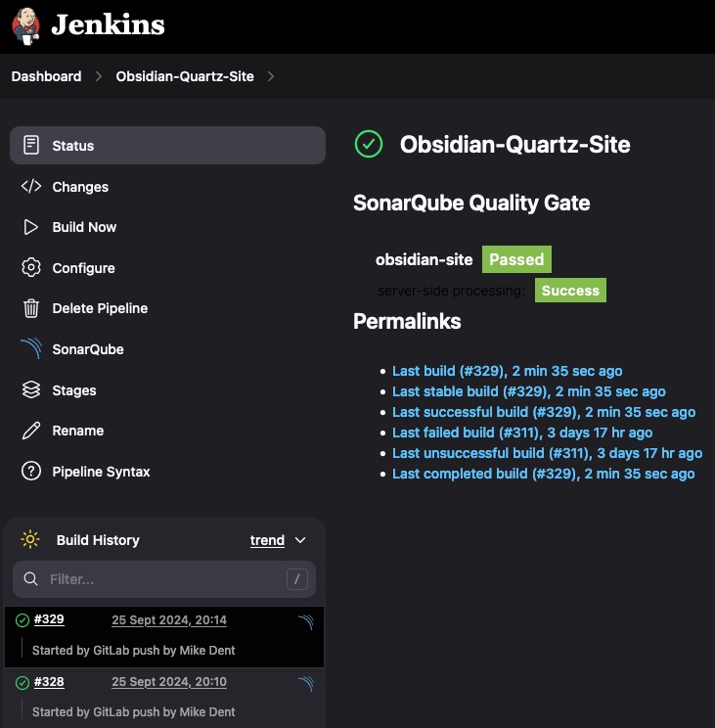The image size is (715, 728).
Task: Click build #329 success status icon
Action: coord(22,619)
